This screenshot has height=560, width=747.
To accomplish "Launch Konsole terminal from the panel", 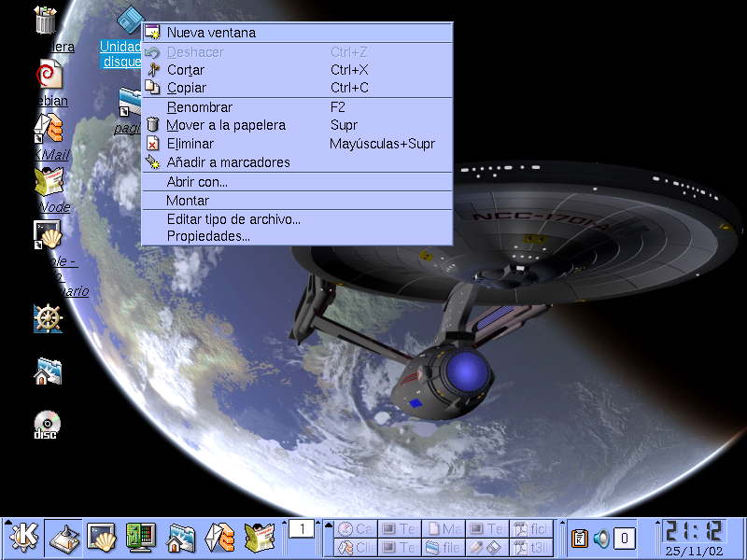I will coord(102,538).
